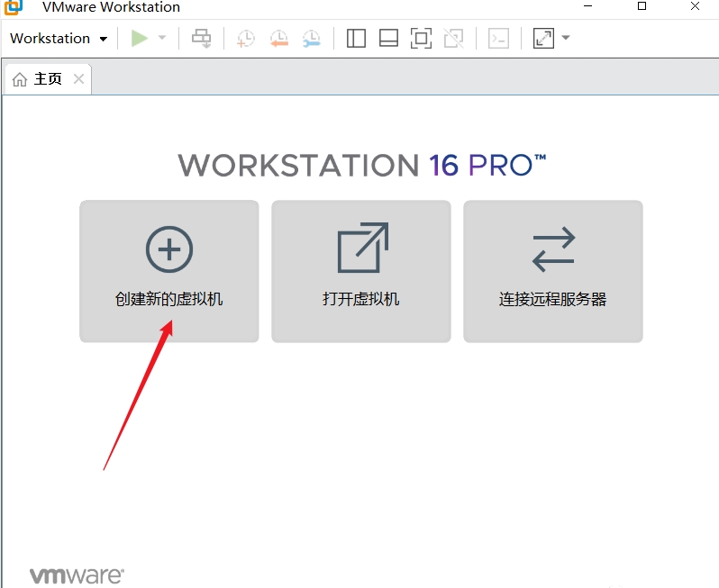719x588 pixels.
Task: Click 打开虚拟机 card
Action: [x=361, y=271]
